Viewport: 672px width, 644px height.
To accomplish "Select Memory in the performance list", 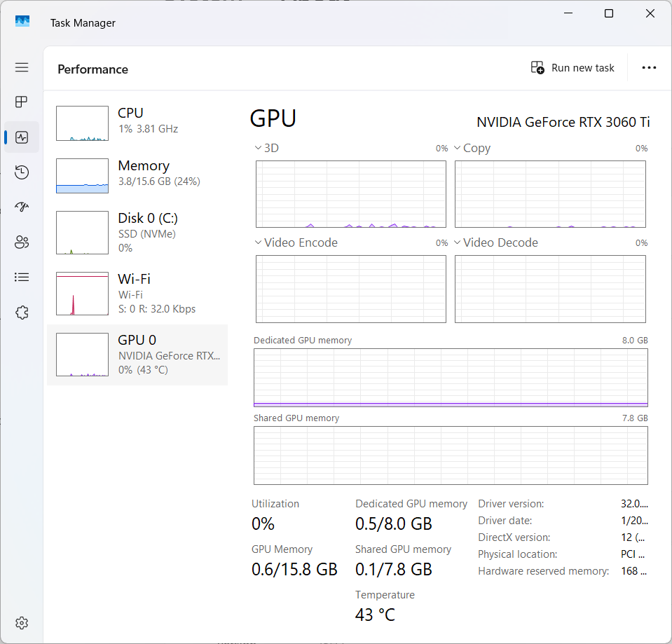I will click(x=137, y=176).
